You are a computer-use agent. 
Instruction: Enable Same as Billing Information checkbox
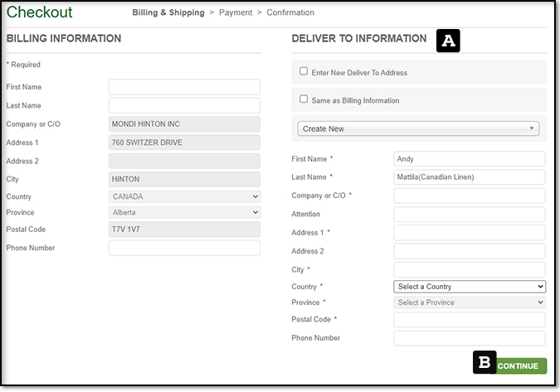tap(304, 99)
